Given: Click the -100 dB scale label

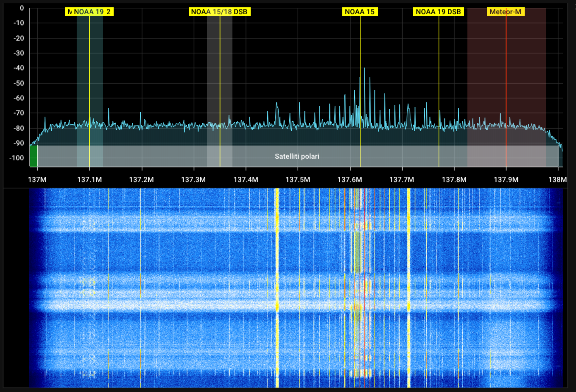Looking at the screenshot, I should click(17, 158).
